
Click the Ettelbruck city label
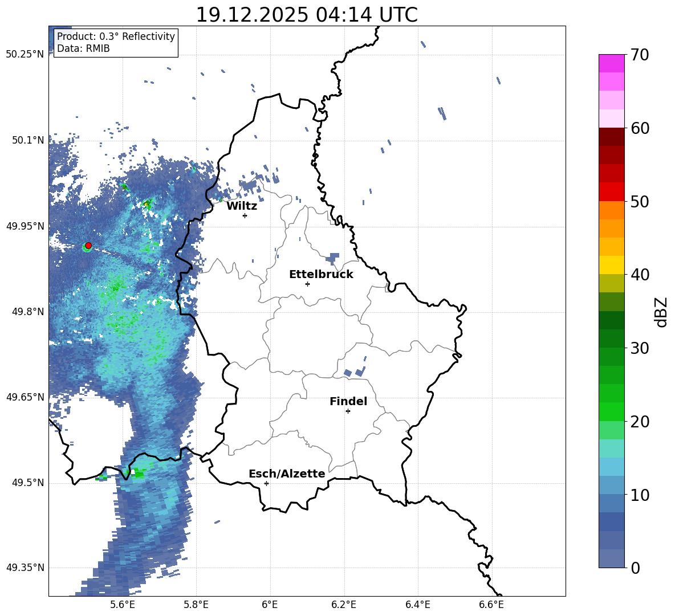321,275
